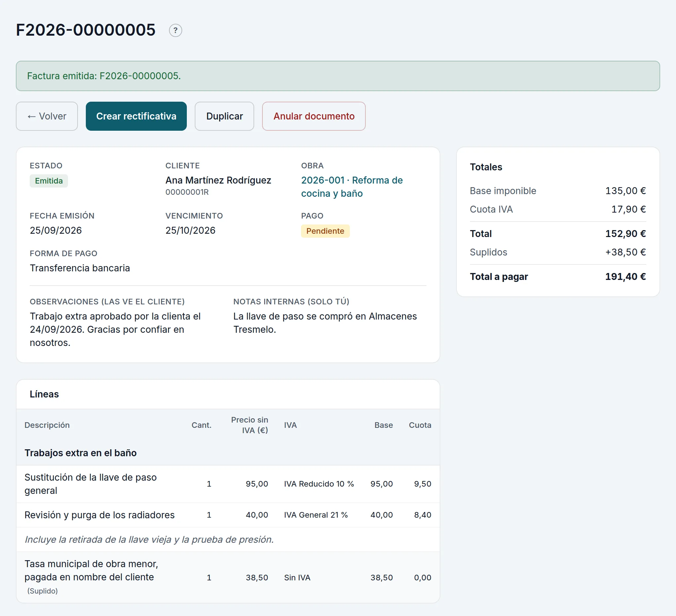Image resolution: width=676 pixels, height=616 pixels.
Task: Click the Sustitución de la llave line
Action: 228,484
